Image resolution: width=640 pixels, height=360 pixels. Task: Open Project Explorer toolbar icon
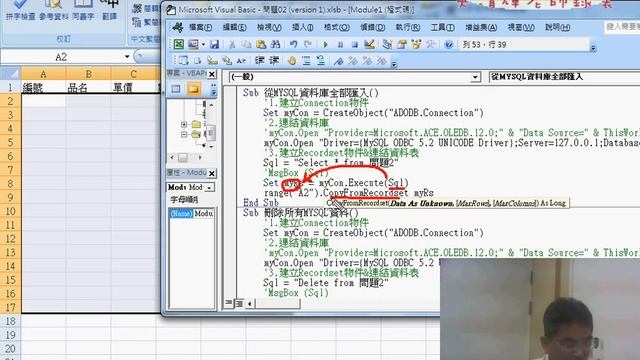coord(387,44)
